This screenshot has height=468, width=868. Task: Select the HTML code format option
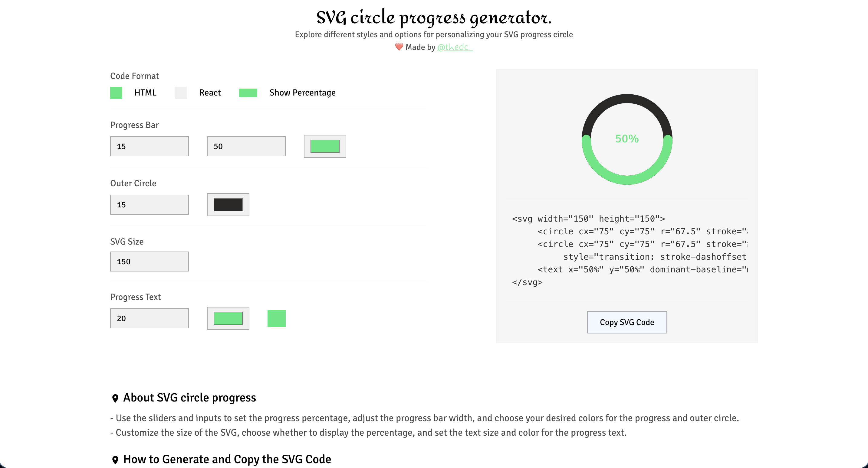116,93
